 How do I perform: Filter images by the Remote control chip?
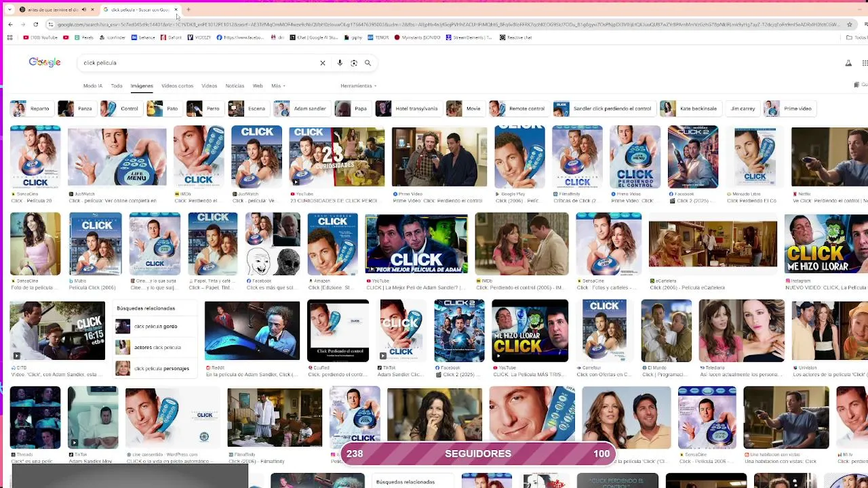[519, 108]
